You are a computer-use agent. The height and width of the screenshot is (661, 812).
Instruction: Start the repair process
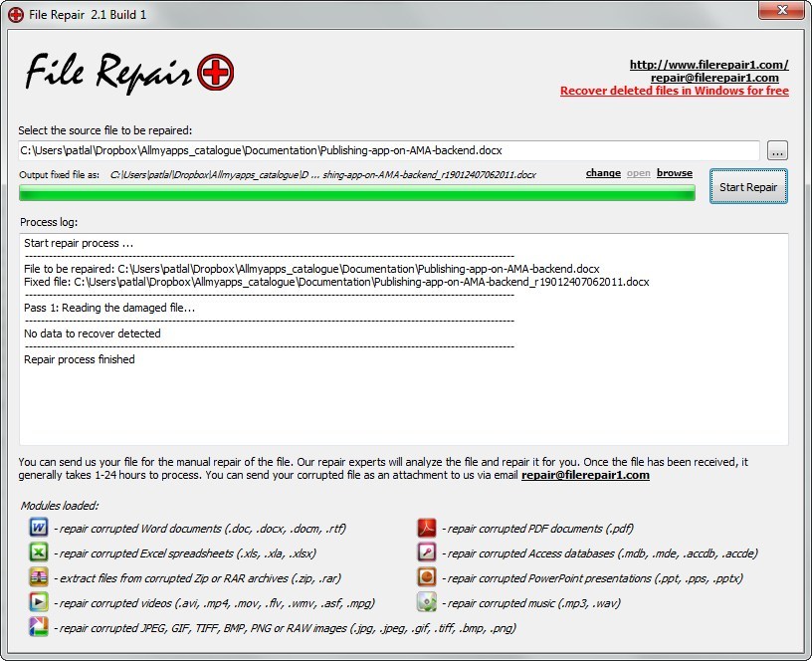pos(748,186)
